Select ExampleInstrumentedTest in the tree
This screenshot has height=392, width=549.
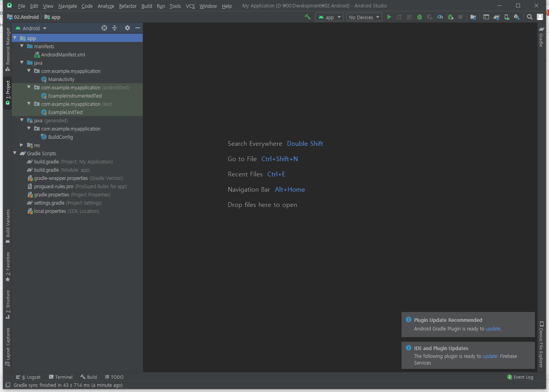tap(72, 96)
